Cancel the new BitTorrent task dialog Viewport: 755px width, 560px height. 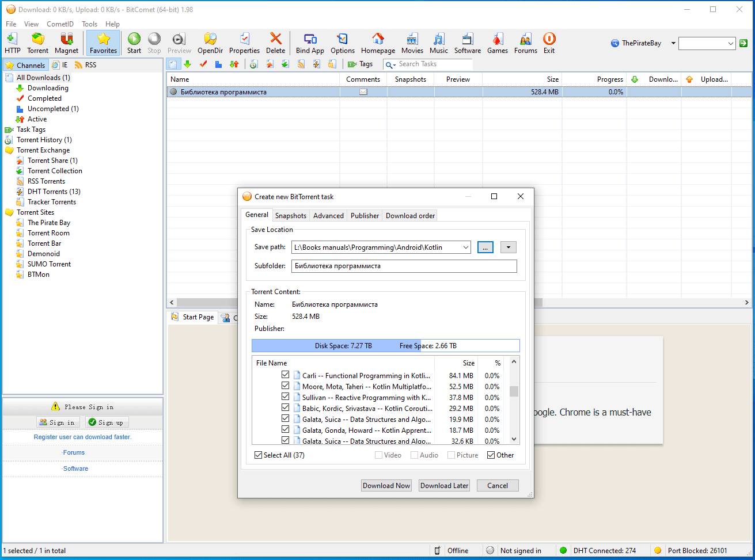coord(498,485)
